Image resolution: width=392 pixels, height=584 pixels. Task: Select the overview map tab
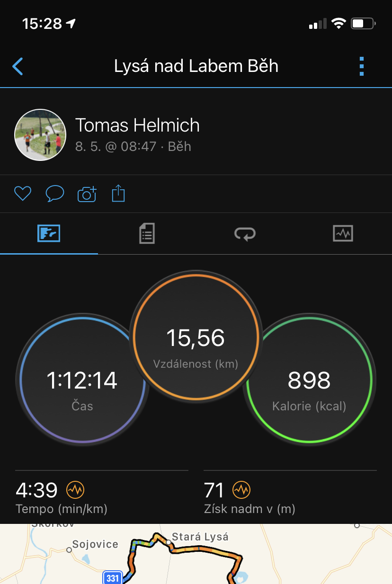tap(49, 233)
